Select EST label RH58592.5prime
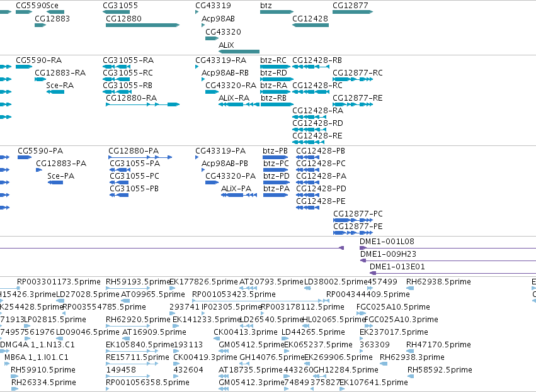The image size is (536, 392). 440,370
